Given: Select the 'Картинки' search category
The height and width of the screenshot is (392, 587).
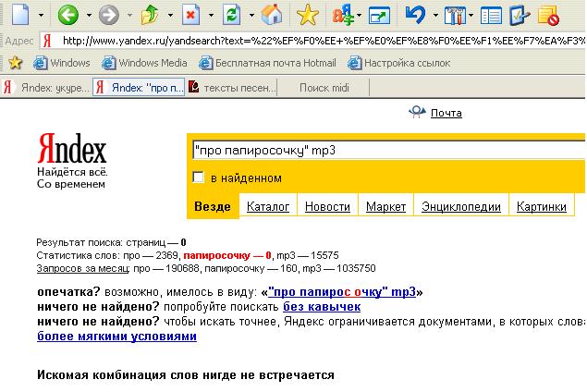Looking at the screenshot, I should 541,207.
